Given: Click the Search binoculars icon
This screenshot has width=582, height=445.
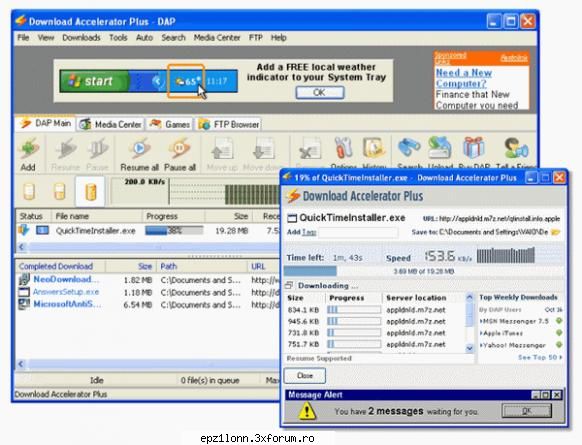Looking at the screenshot, I should pyautogui.click(x=409, y=148).
